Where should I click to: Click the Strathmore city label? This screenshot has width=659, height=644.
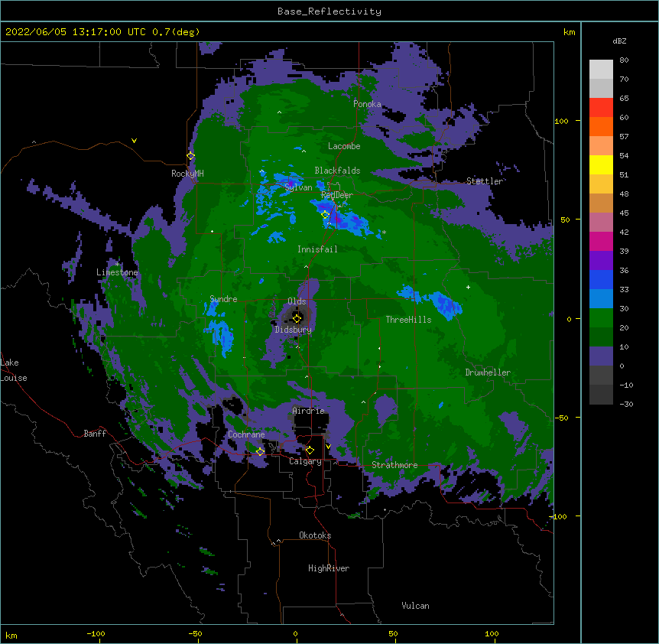tap(394, 465)
